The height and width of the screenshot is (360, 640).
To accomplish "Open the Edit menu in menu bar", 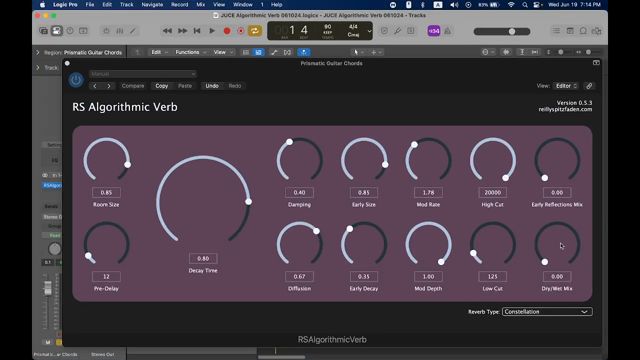I will [107, 5].
